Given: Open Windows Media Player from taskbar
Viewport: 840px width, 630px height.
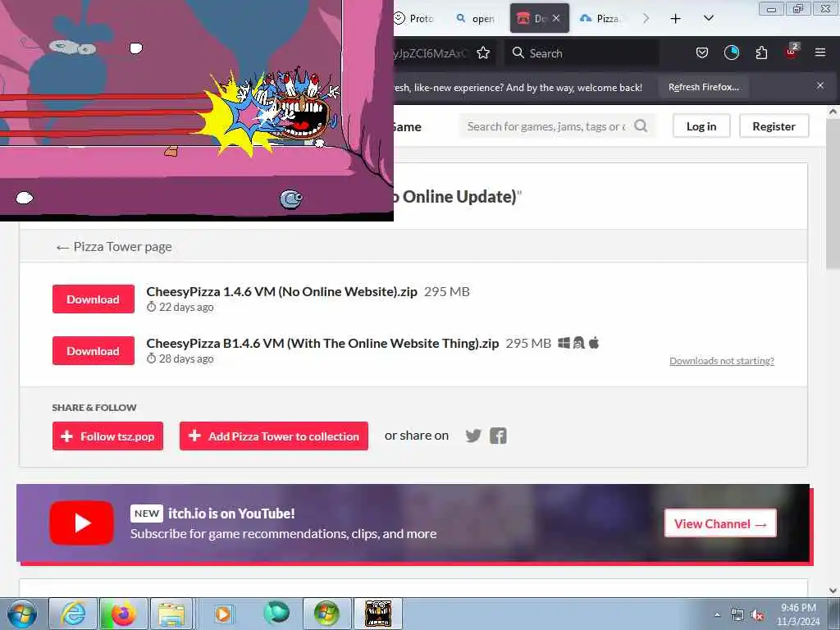Looking at the screenshot, I should tap(223, 614).
